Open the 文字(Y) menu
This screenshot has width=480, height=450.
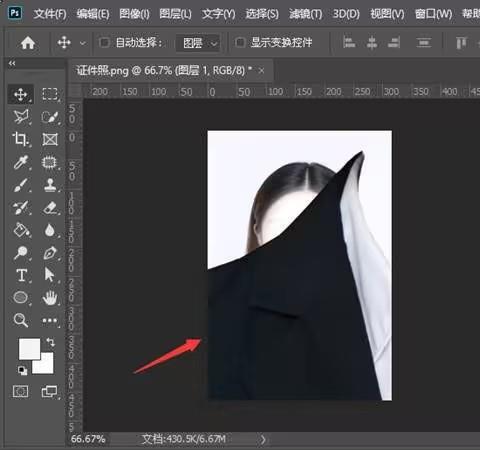pyautogui.click(x=218, y=14)
